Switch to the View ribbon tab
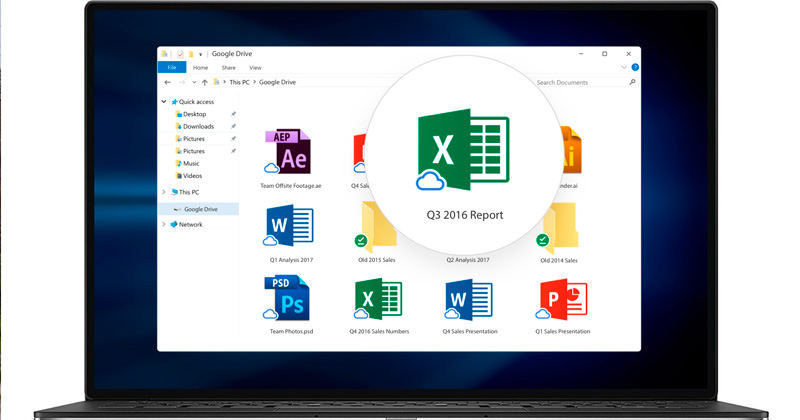 [x=255, y=68]
